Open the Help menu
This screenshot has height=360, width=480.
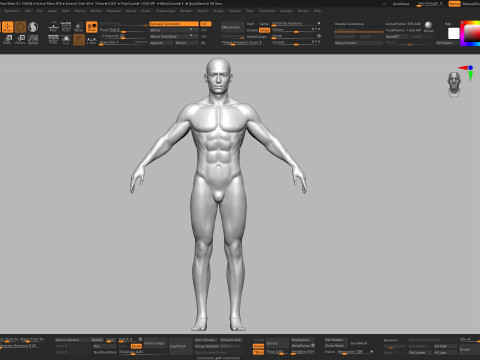click(x=317, y=11)
